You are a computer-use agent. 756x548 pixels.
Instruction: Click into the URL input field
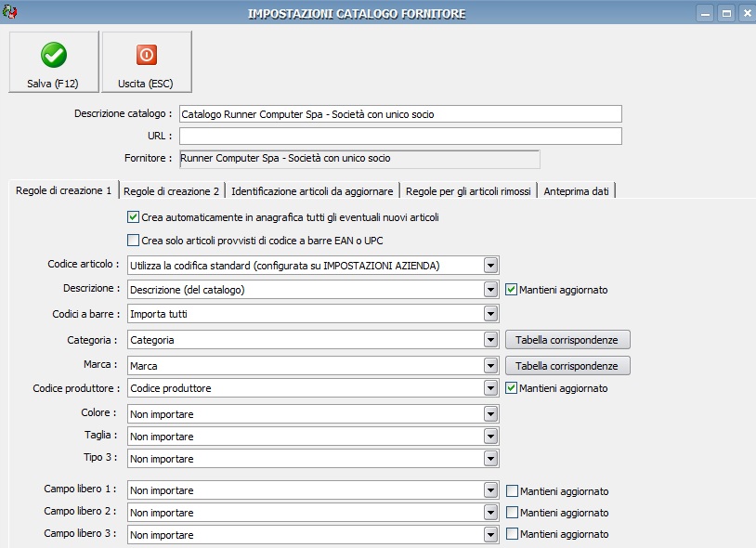[400, 136]
